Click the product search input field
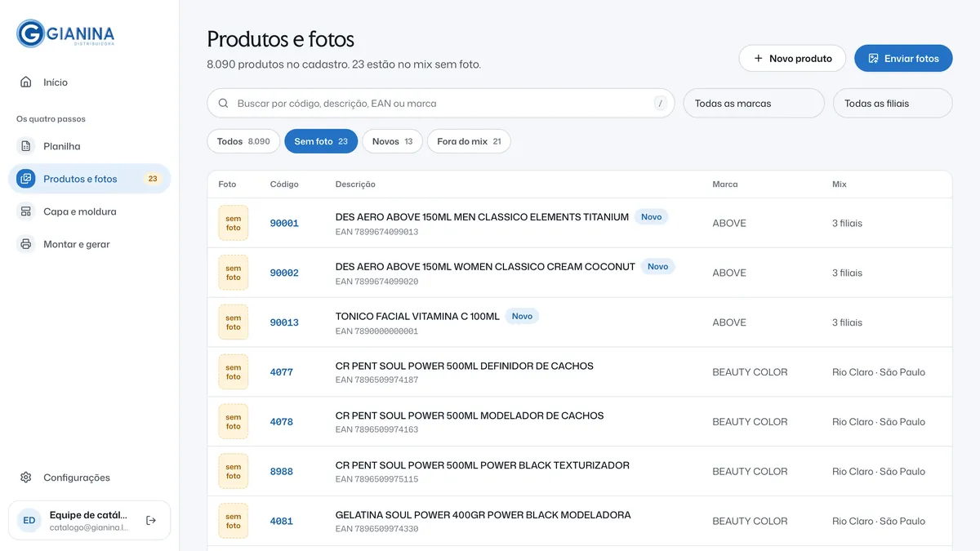The width and height of the screenshot is (980, 551). [x=441, y=104]
